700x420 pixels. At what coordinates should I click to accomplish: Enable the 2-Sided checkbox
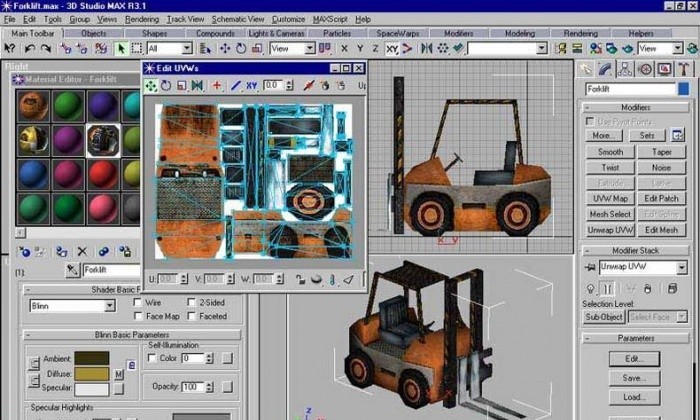[192, 301]
